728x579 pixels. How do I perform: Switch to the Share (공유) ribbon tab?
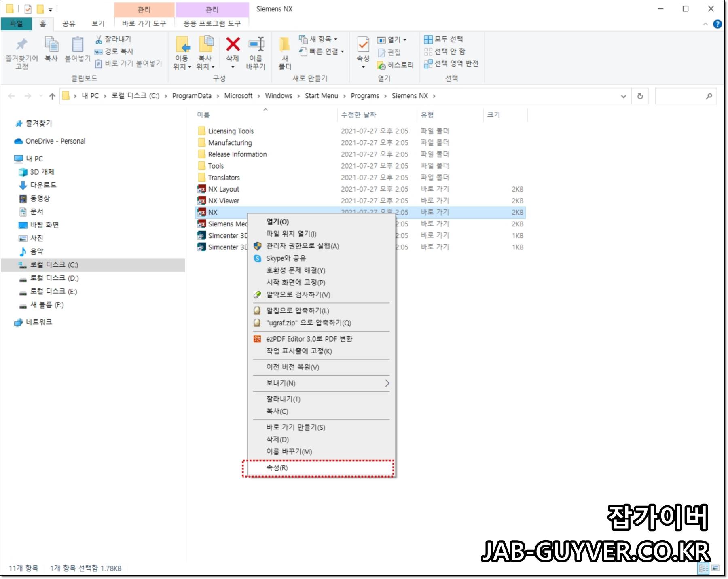(69, 23)
